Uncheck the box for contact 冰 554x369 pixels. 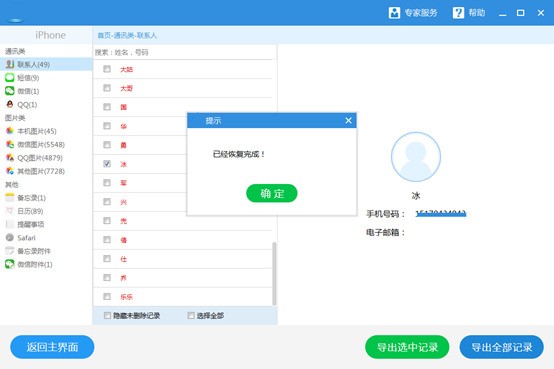107,164
